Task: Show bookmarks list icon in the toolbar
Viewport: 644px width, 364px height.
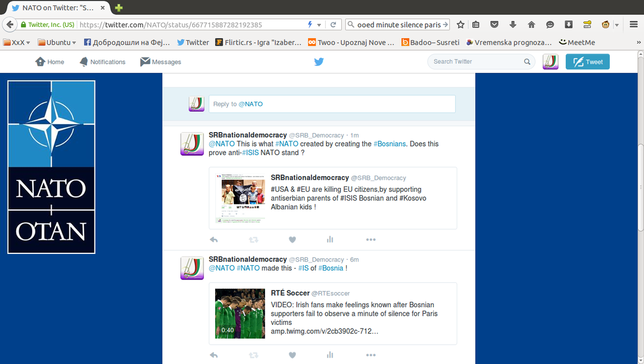Action: click(x=476, y=25)
